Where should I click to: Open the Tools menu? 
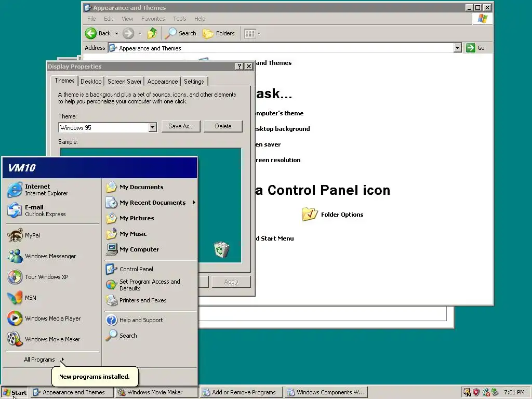(x=179, y=19)
